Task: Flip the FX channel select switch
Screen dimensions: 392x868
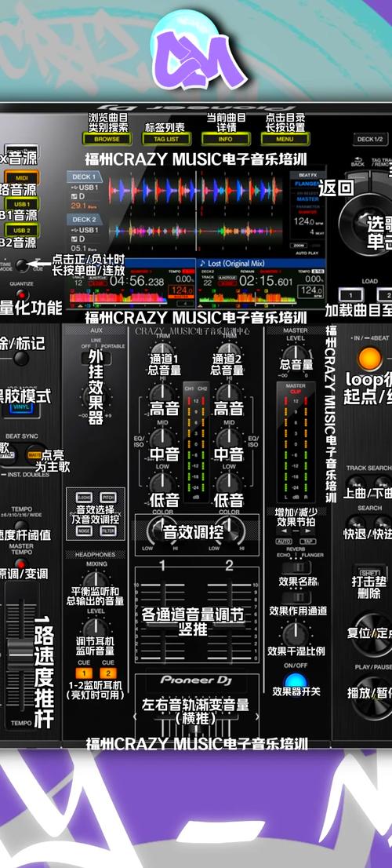Action: pyautogui.click(x=296, y=597)
